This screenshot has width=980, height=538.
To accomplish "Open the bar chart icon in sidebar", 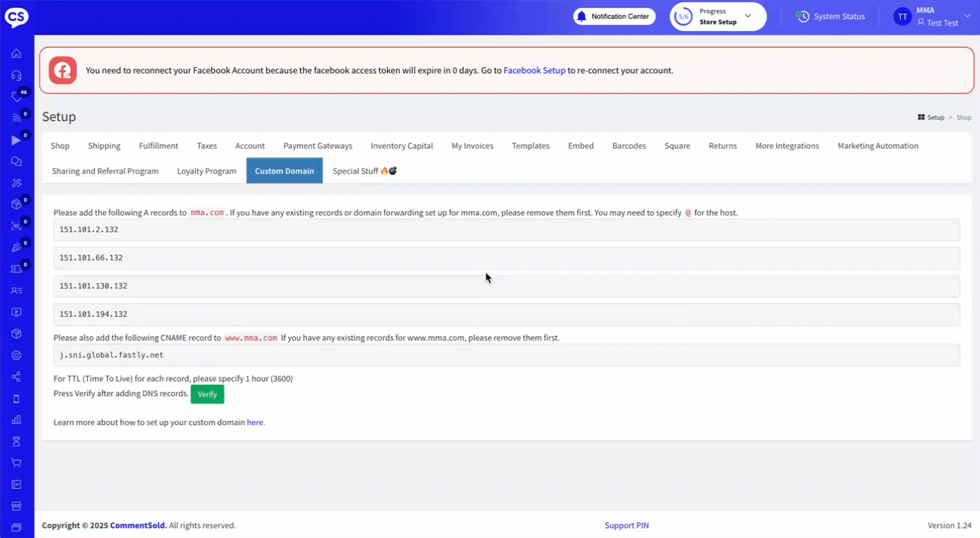I will tap(16, 419).
